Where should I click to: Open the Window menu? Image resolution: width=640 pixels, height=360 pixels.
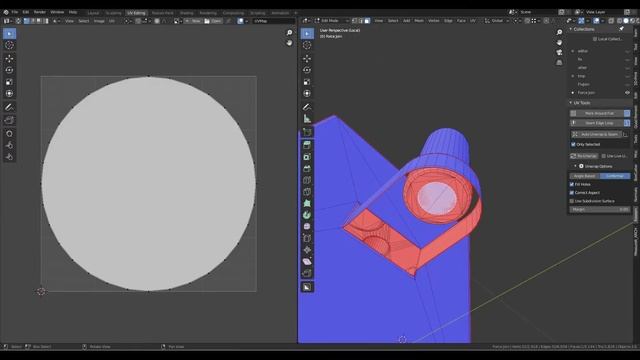click(x=57, y=12)
